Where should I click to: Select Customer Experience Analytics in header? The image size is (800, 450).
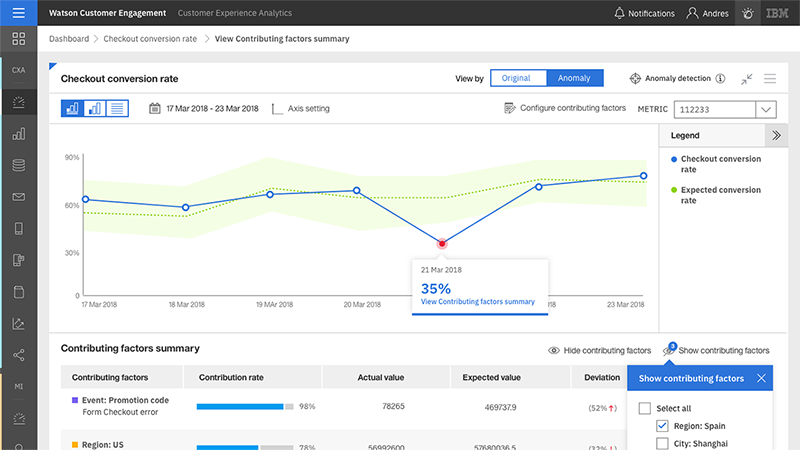(235, 13)
